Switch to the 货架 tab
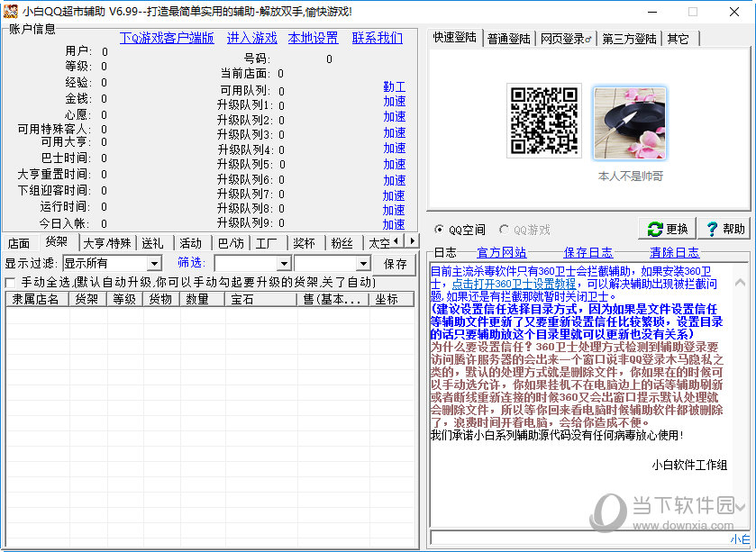 point(57,242)
